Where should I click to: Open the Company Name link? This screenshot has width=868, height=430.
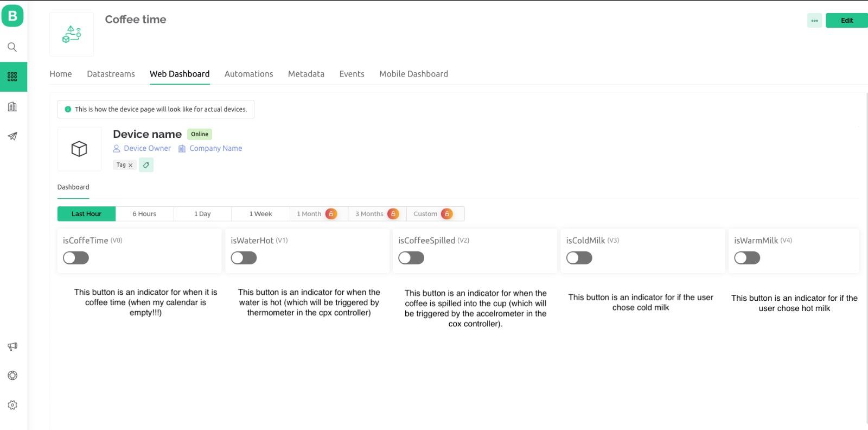tap(210, 148)
